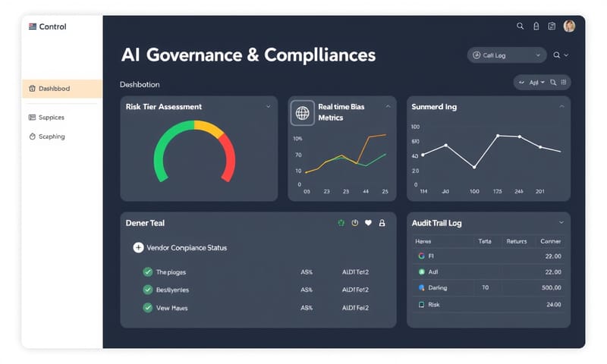
Task: Click the grid view icon in filter toolbar
Action: [564, 82]
